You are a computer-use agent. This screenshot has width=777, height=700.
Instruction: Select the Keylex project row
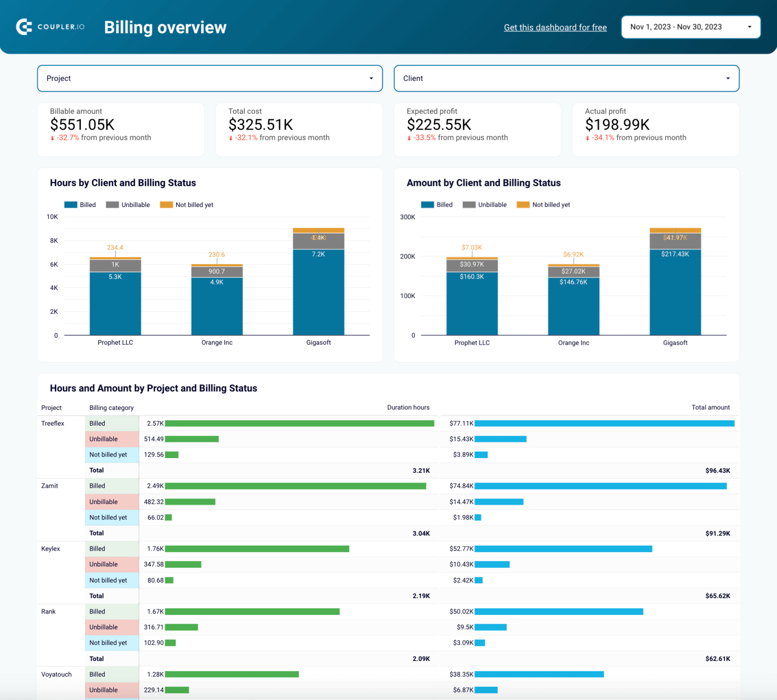point(51,549)
